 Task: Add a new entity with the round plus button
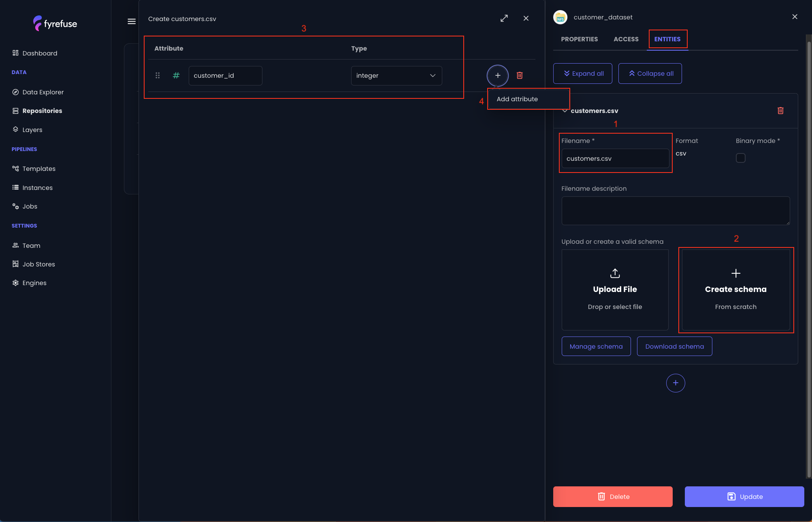[x=675, y=383]
